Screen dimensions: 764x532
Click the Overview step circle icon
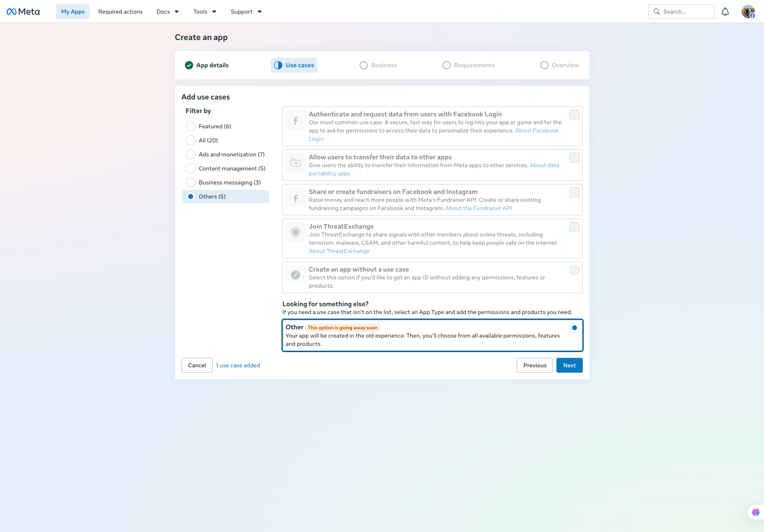coord(544,65)
